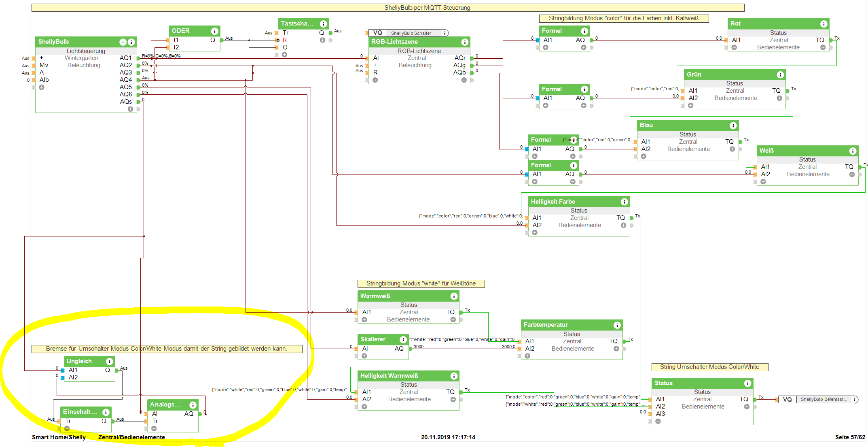Click info icon on Helligkeit Farbe block
This screenshot has width=868, height=447.
click(625, 202)
